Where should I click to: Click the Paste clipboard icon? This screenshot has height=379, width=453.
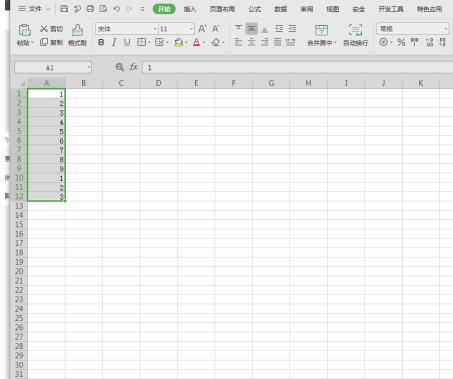[x=25, y=31]
